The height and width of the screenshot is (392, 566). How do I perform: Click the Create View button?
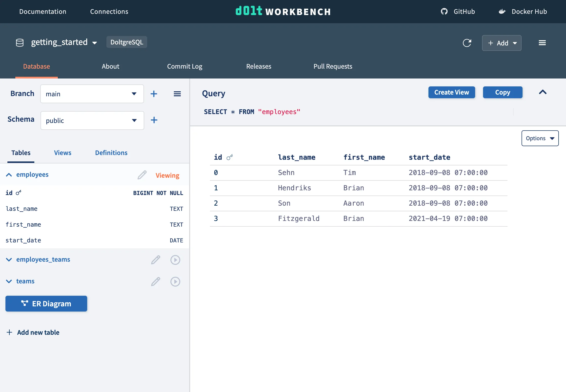451,92
